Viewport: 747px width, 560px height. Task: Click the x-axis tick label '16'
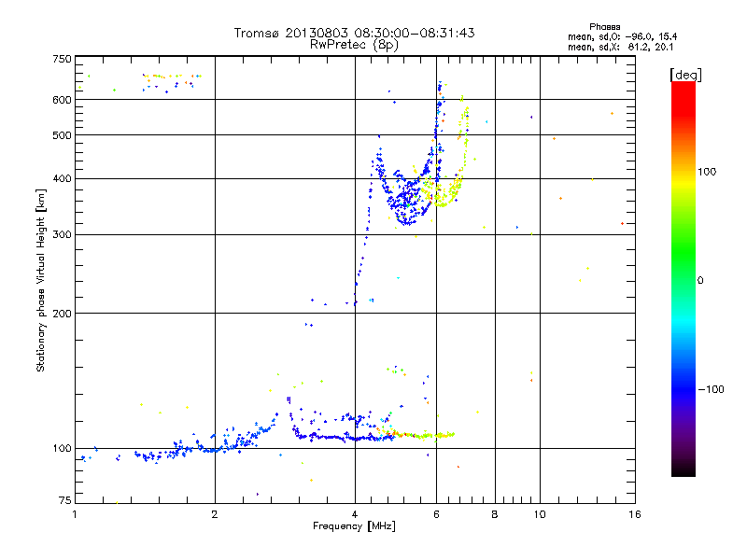[635, 514]
